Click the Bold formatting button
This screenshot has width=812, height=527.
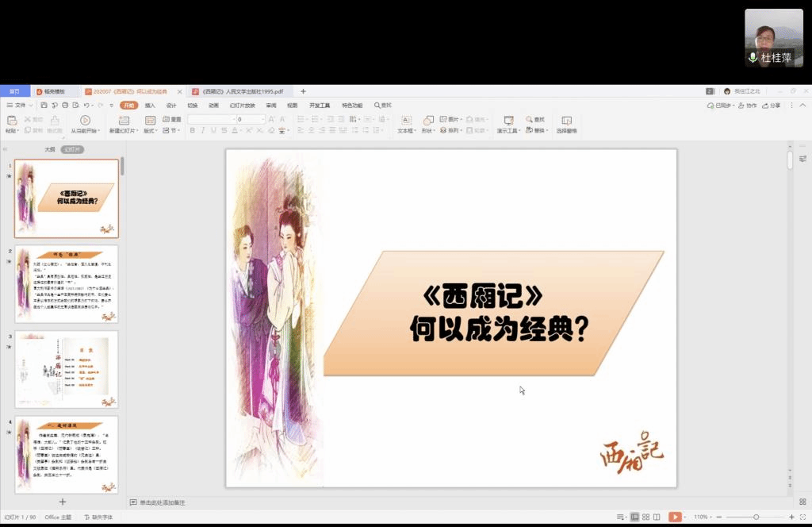pyautogui.click(x=192, y=130)
